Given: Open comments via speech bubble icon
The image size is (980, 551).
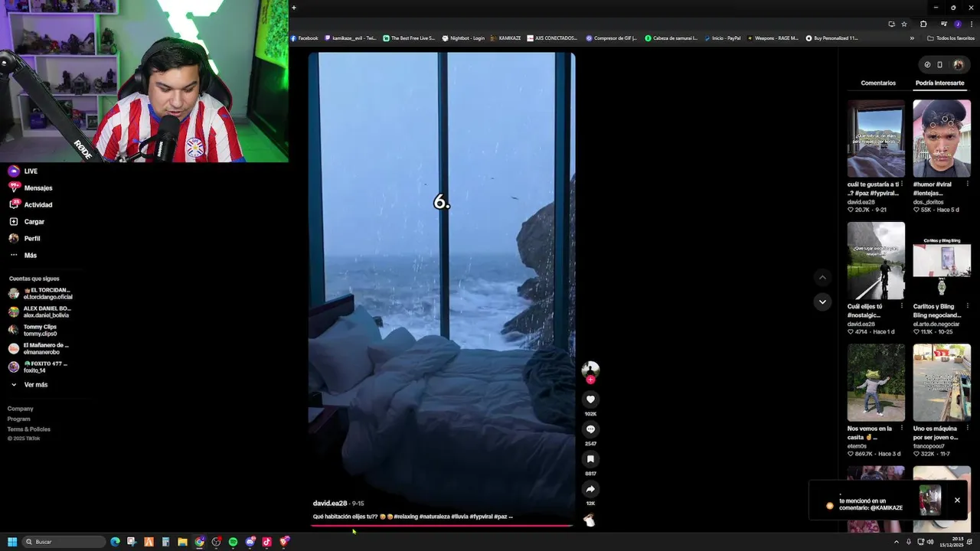Looking at the screenshot, I should [x=590, y=429].
